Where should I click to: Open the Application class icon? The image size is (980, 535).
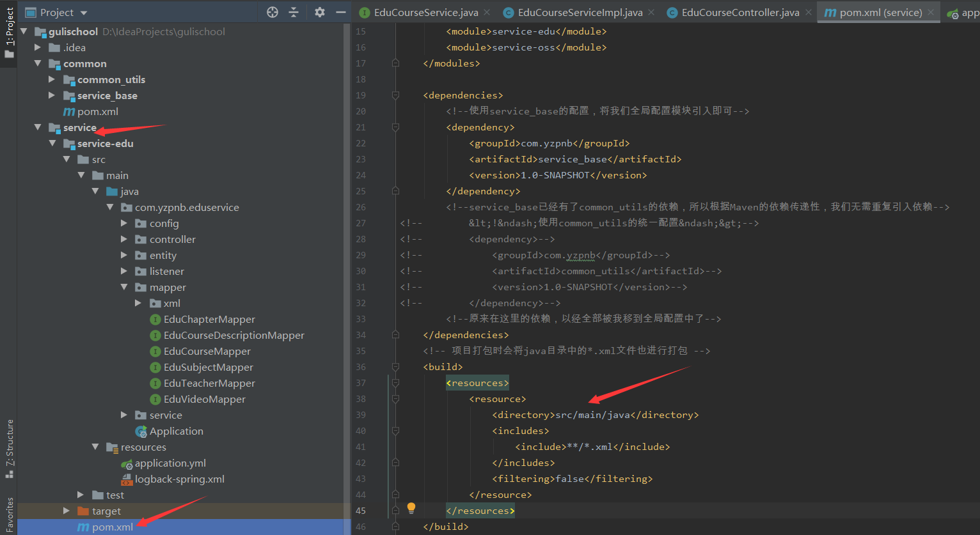[141, 431]
